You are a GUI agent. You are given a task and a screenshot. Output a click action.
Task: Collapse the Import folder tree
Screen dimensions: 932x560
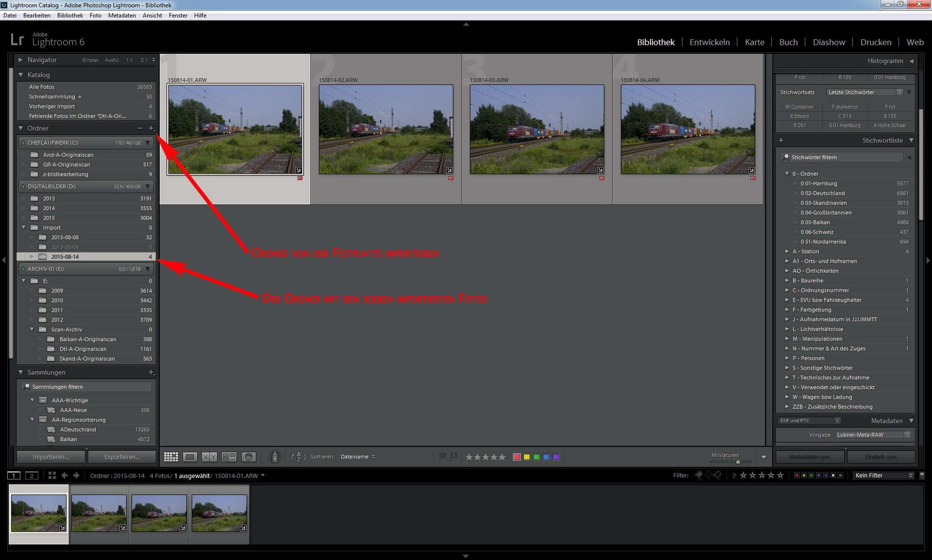pos(24,228)
